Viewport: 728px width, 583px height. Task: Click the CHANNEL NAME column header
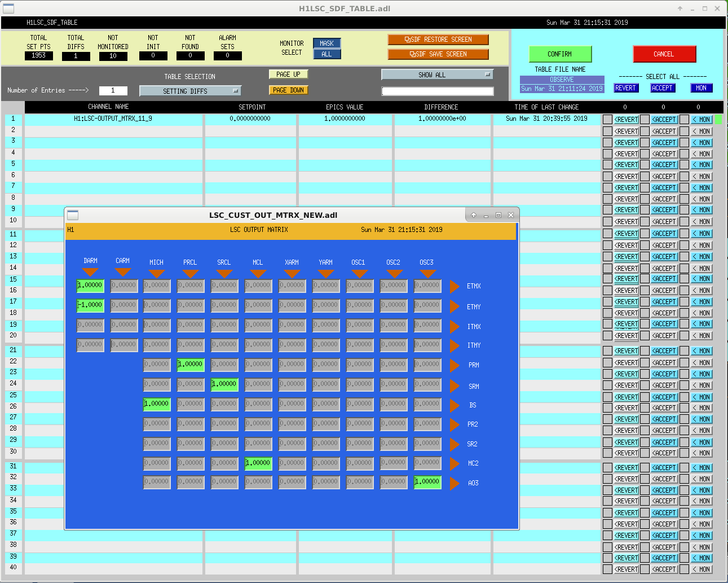click(108, 107)
